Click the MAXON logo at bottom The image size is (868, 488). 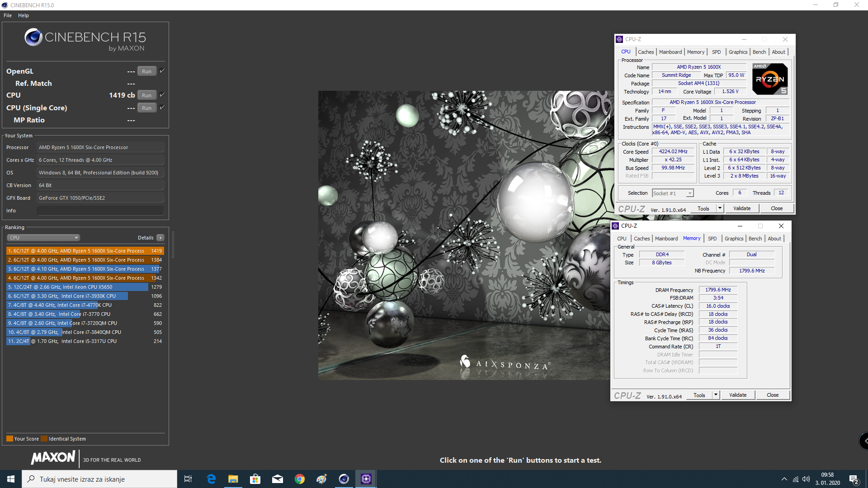pos(53,458)
